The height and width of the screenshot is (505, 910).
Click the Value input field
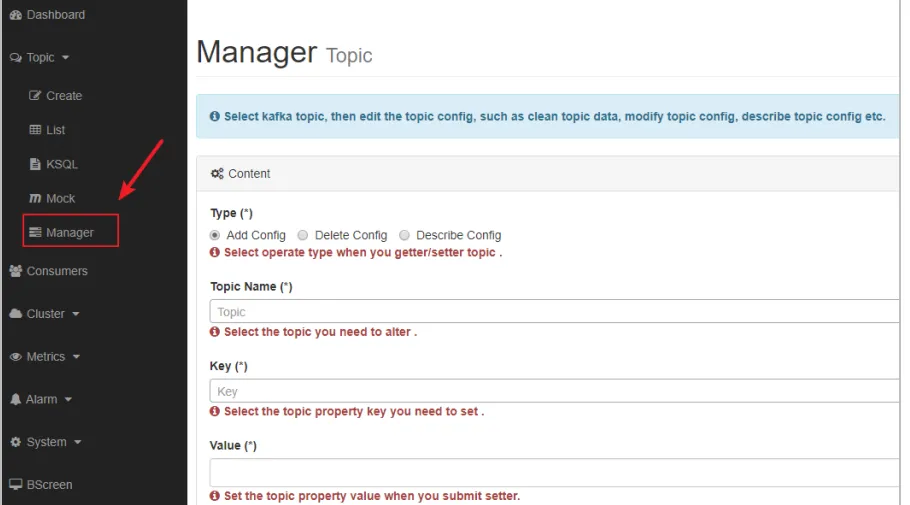click(555, 472)
